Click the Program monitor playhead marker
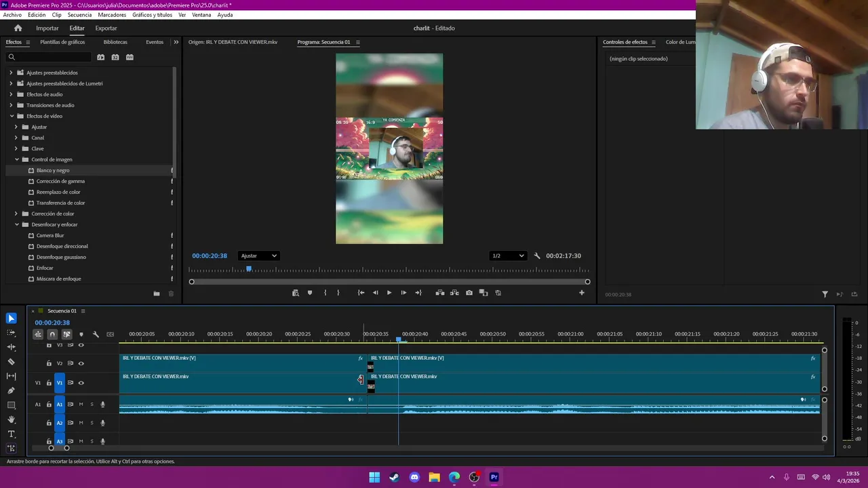The width and height of the screenshot is (868, 488). [249, 269]
